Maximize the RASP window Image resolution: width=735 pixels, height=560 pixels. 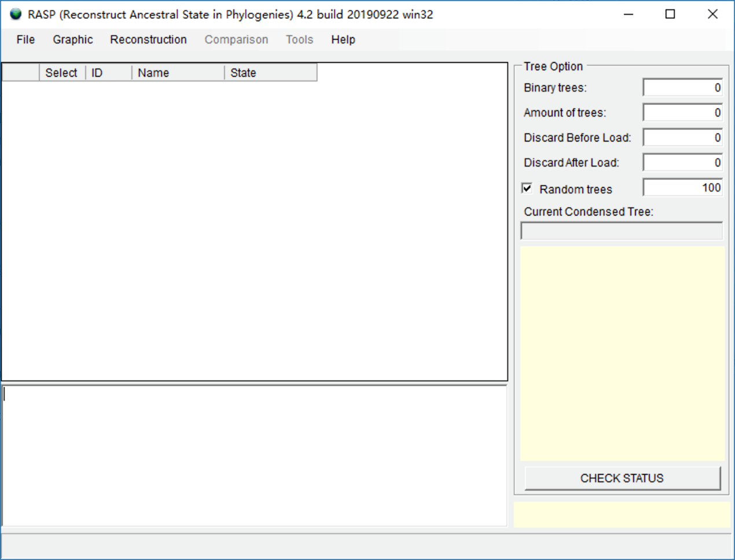coord(670,14)
